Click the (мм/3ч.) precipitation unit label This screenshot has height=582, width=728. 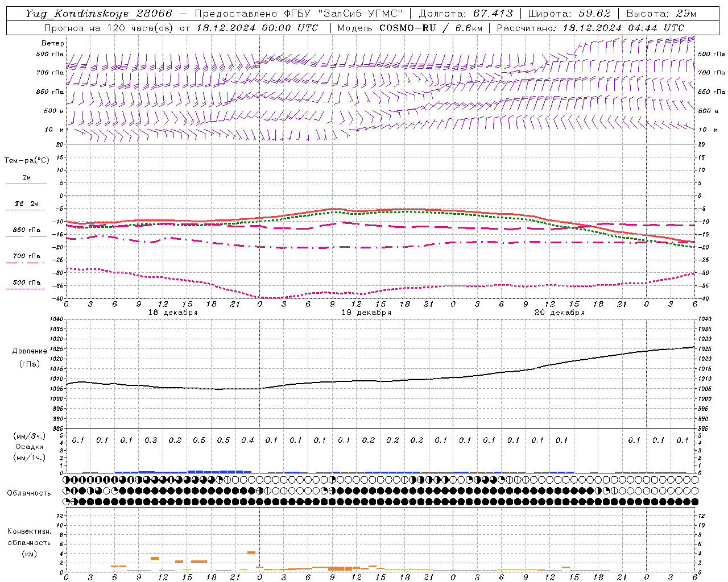tap(30, 436)
